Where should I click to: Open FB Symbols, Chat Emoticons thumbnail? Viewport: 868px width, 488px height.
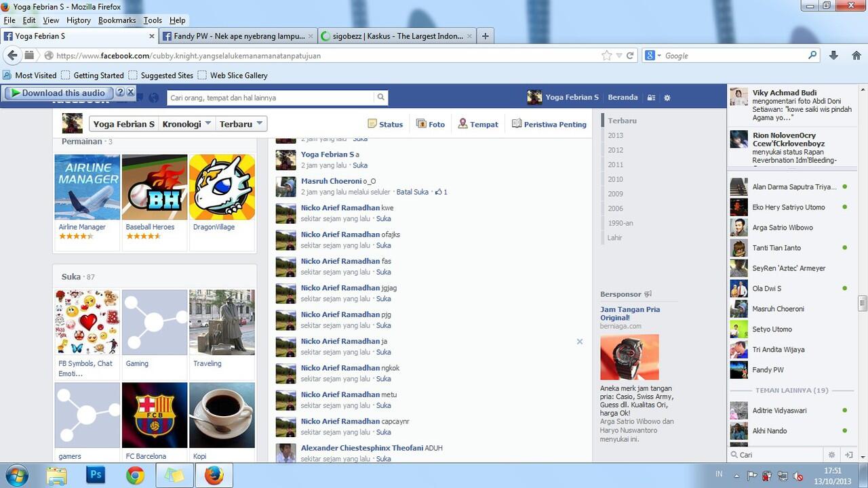point(87,322)
